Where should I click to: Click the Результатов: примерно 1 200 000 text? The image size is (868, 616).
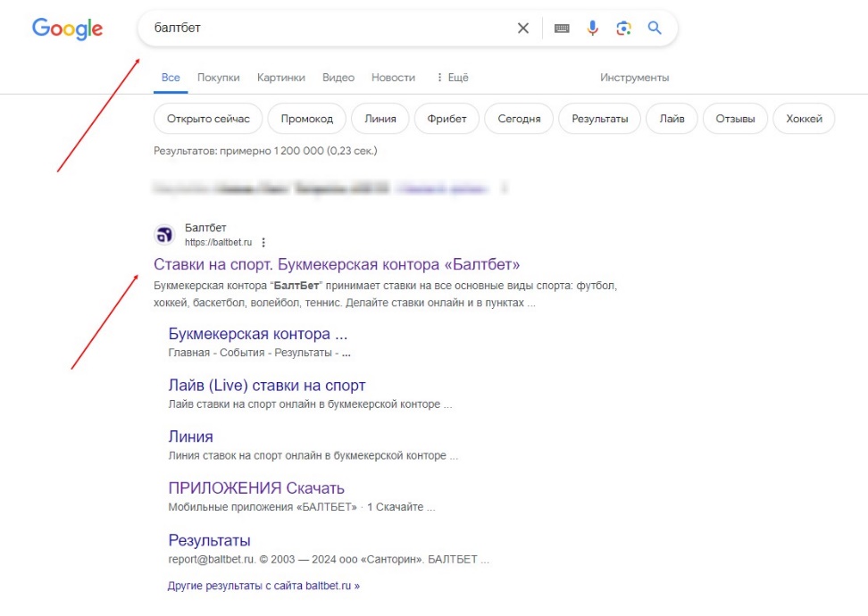pos(265,151)
